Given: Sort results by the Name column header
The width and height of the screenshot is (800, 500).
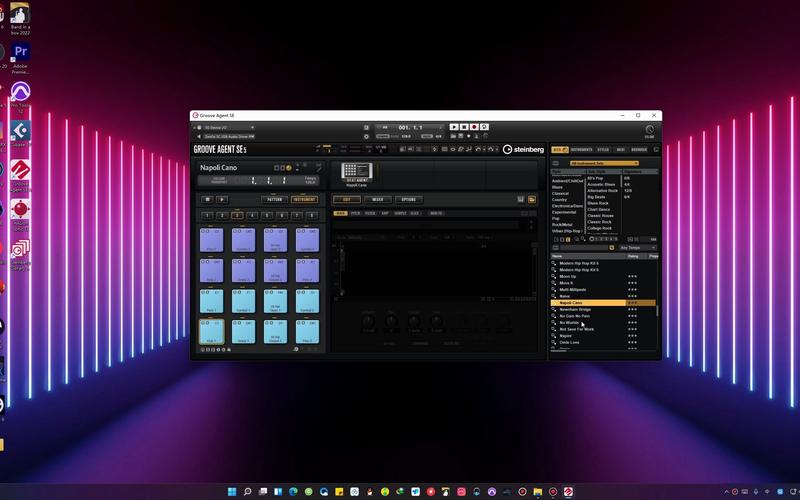Looking at the screenshot, I should point(588,256).
